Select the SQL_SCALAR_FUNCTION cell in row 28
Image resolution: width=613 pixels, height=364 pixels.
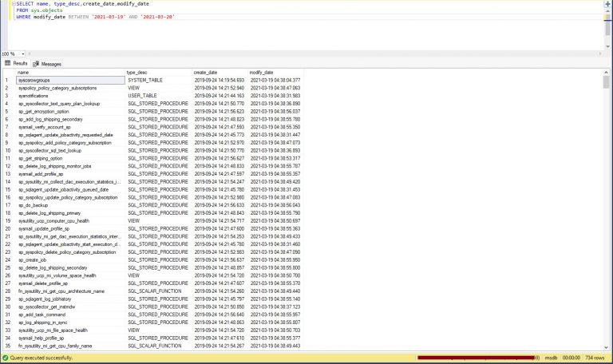pos(159,291)
